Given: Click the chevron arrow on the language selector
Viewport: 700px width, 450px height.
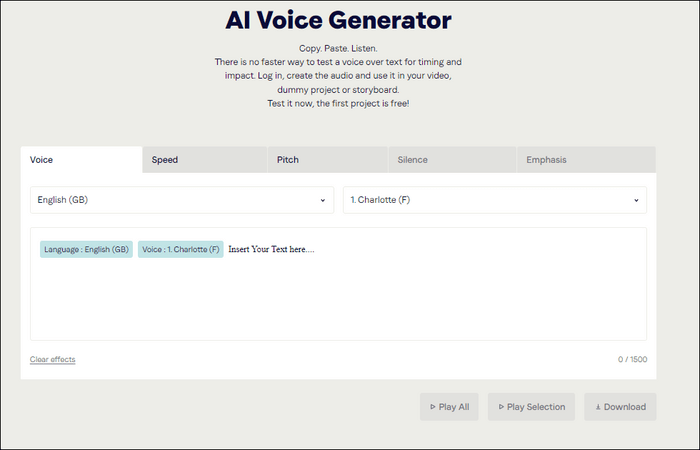Looking at the screenshot, I should pos(322,200).
